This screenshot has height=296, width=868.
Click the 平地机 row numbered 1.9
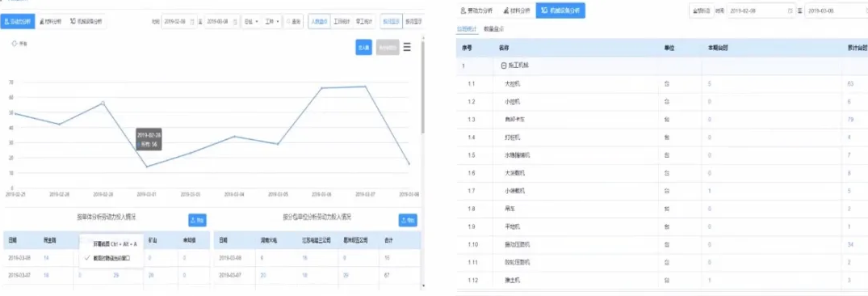click(663, 226)
